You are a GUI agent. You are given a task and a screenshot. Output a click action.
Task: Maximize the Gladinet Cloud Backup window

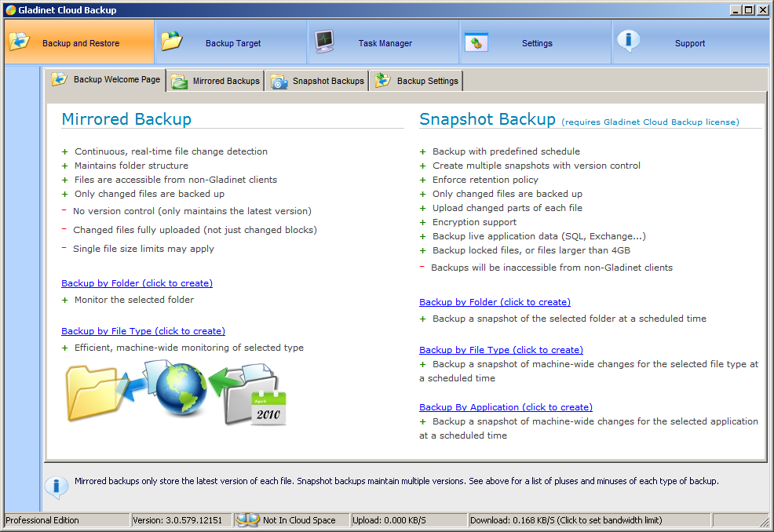coord(749,10)
